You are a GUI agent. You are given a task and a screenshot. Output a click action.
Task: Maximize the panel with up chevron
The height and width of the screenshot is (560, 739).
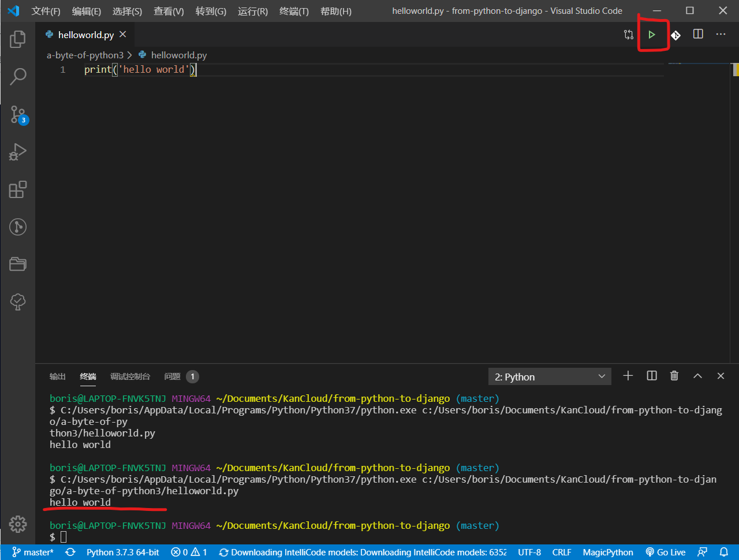coord(697,376)
